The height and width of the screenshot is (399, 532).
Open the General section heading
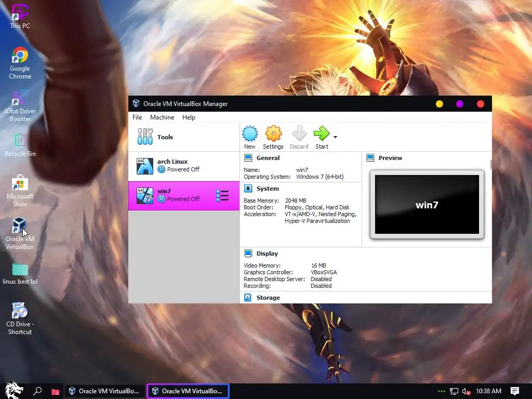click(268, 158)
